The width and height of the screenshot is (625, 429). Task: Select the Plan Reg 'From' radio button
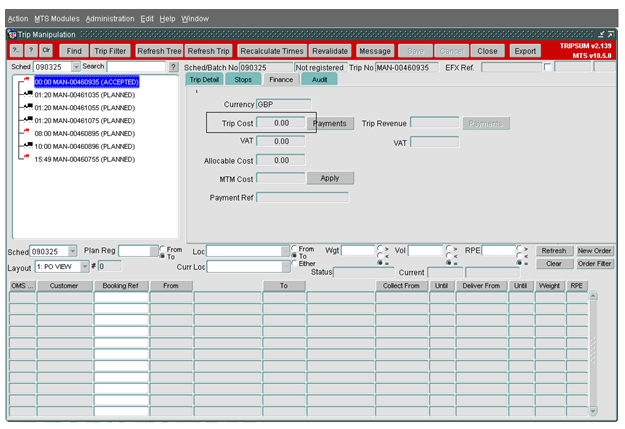pyautogui.click(x=162, y=249)
